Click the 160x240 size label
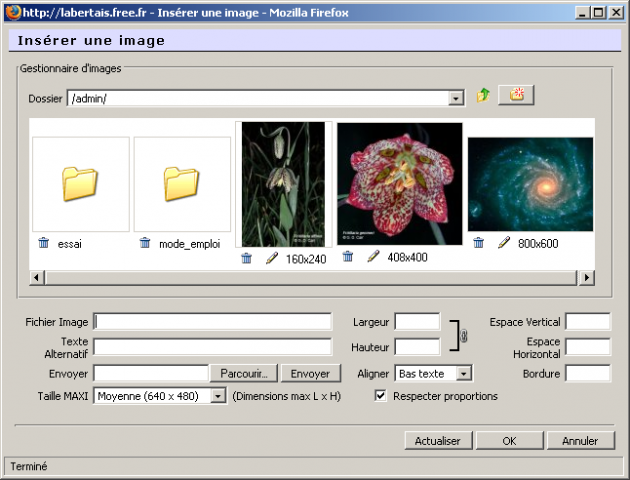The height and width of the screenshot is (480, 630). [306, 259]
